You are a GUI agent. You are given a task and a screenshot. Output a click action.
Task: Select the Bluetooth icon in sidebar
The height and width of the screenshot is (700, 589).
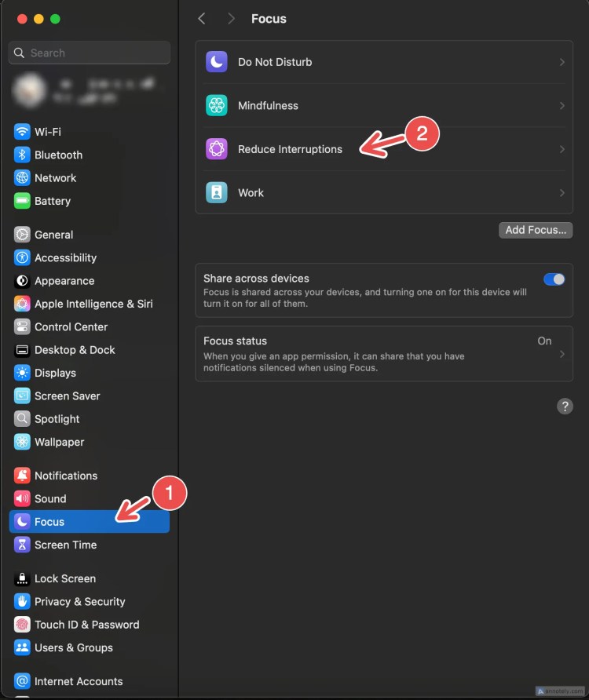22,155
